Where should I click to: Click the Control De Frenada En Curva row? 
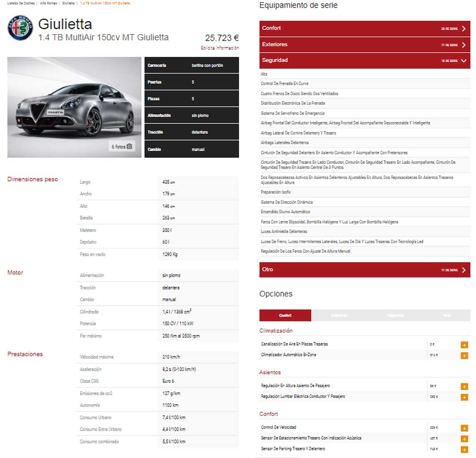(x=365, y=84)
